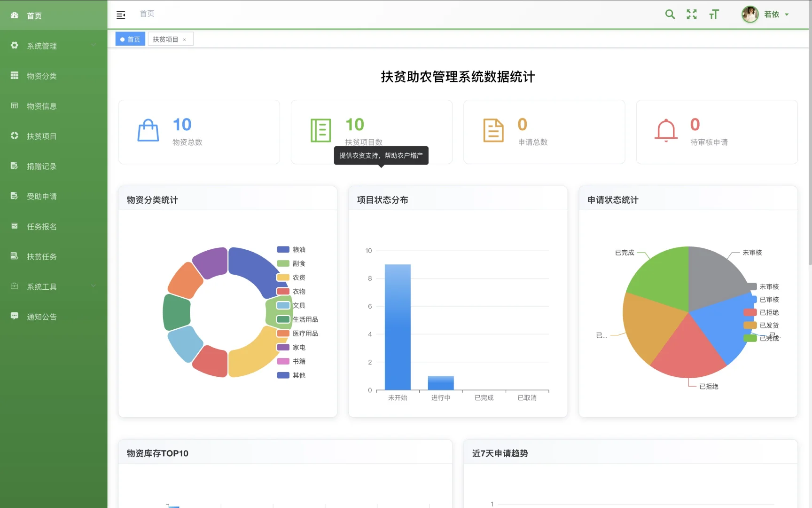
Task: Switch to the 首页 tab
Action: coord(130,39)
